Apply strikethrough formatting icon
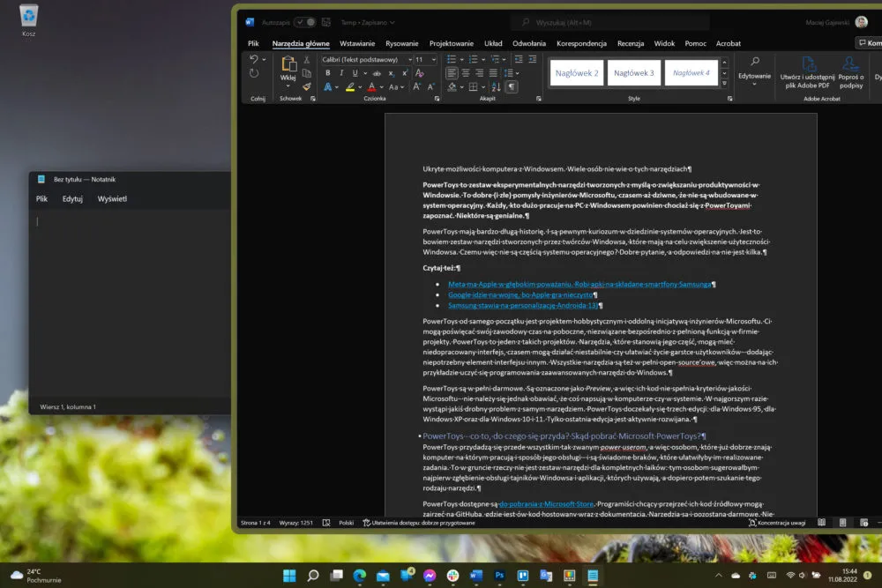 tap(377, 73)
